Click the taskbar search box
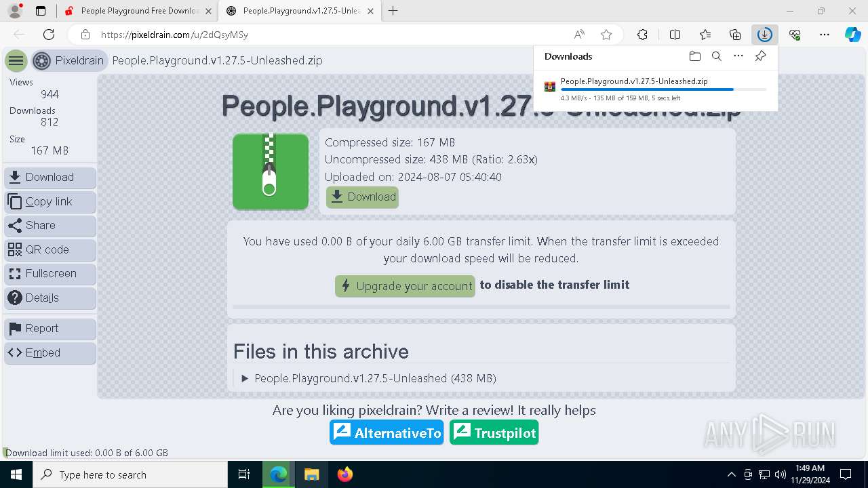Screen dimensions: 868x488 pyautogui.click(x=130, y=474)
